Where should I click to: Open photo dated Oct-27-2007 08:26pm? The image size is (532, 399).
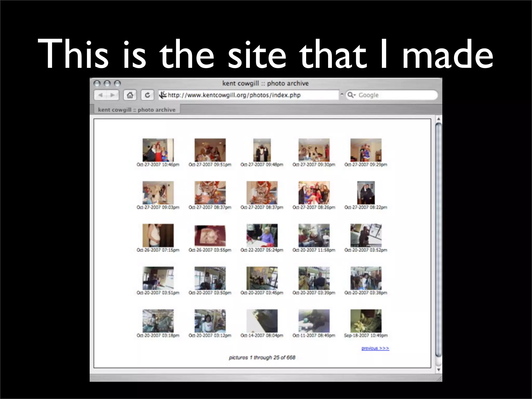(x=314, y=192)
